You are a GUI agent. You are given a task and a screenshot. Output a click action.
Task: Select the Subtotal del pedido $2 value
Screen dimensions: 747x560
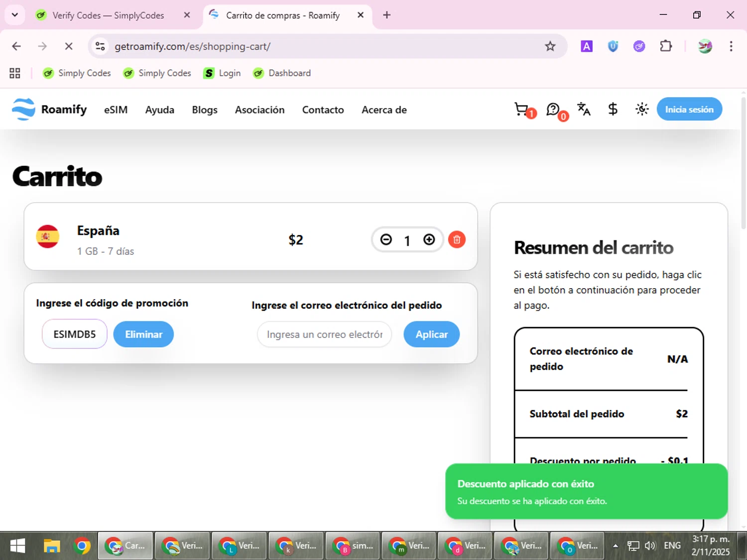point(682,414)
